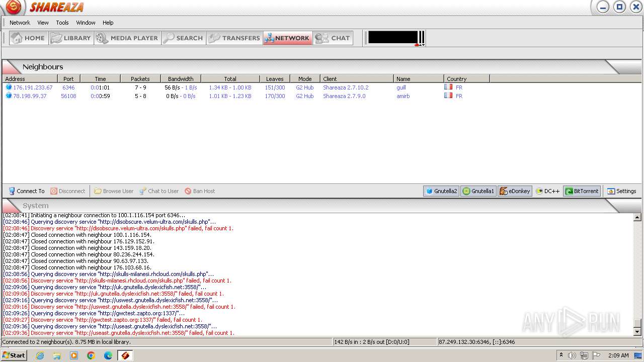Open the Home view in the toolbar
This screenshot has height=362, width=644.
[x=29, y=38]
